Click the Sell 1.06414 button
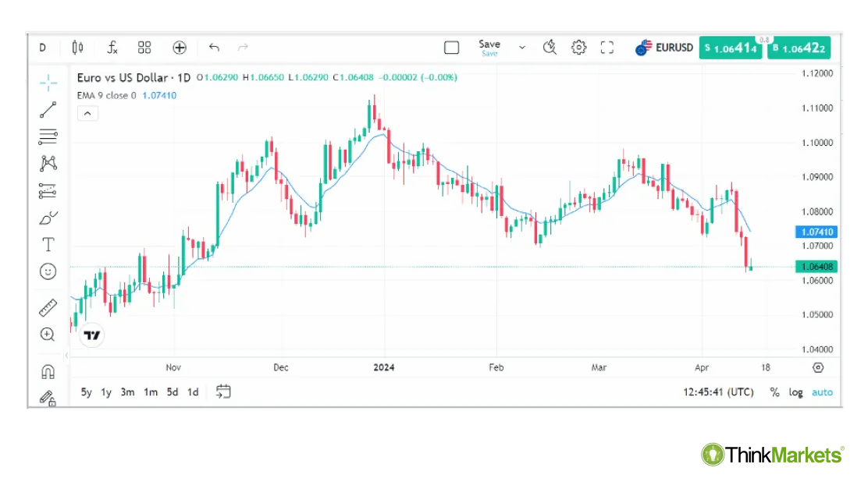The image size is (868, 496). pos(731,48)
